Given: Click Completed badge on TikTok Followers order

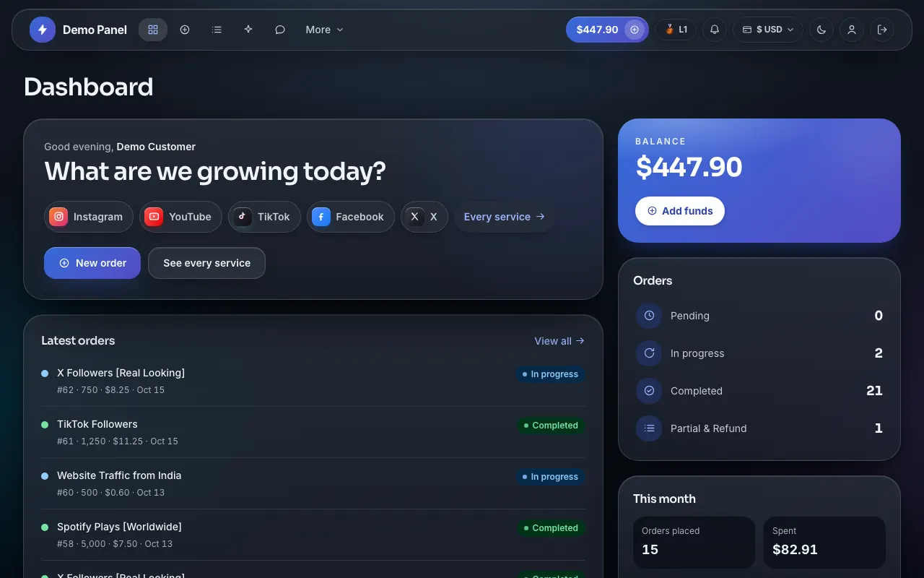Looking at the screenshot, I should [551, 426].
